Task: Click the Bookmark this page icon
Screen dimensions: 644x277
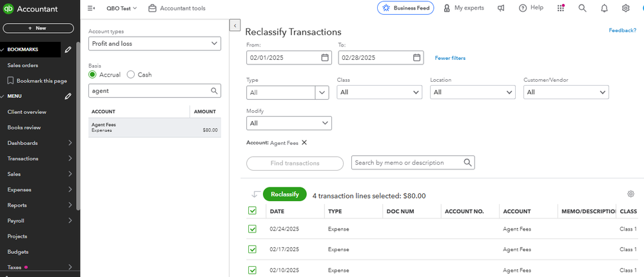Action: tap(11, 81)
